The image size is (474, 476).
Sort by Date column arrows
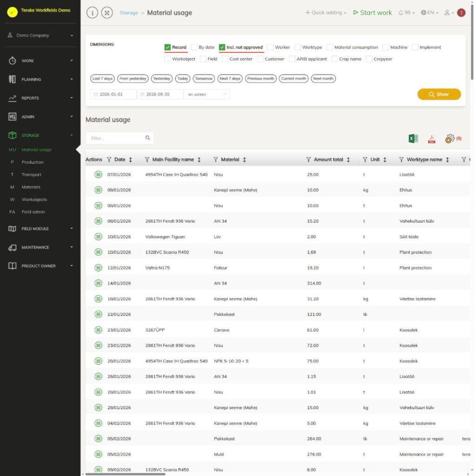130,160
